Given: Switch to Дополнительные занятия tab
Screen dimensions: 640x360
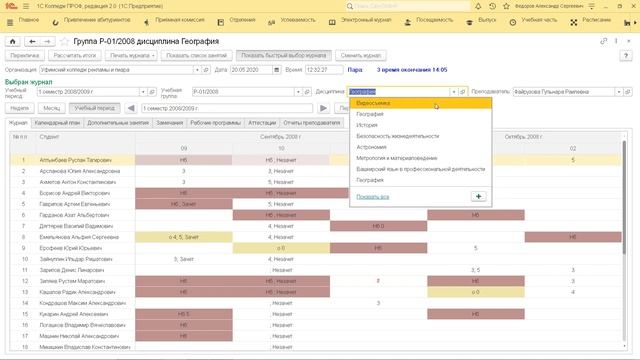Looking at the screenshot, I should pos(118,123).
